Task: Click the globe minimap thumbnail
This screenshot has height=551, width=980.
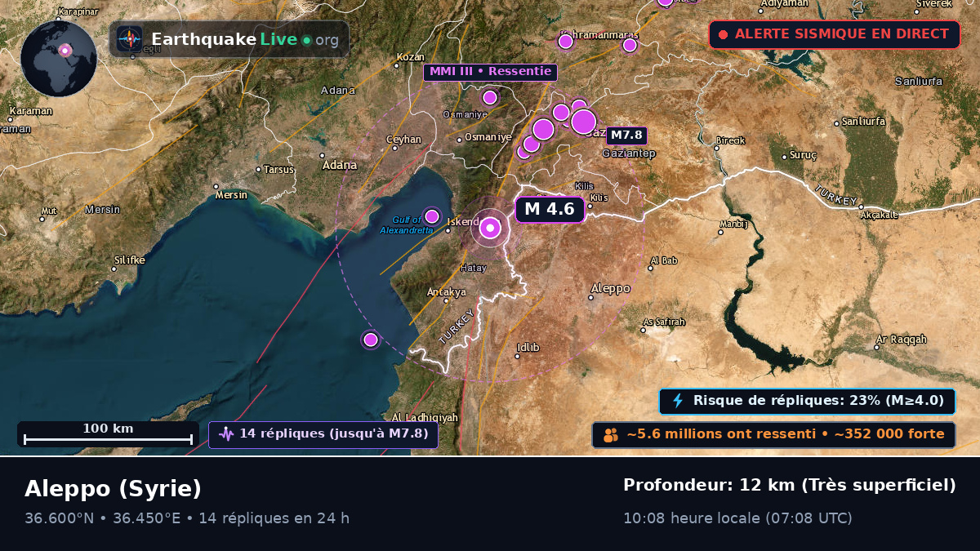Action: point(59,59)
